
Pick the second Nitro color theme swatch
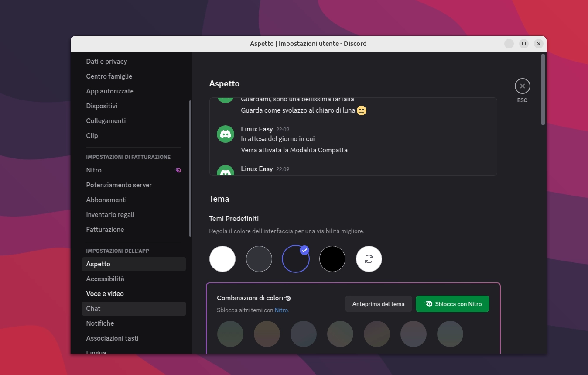267,334
